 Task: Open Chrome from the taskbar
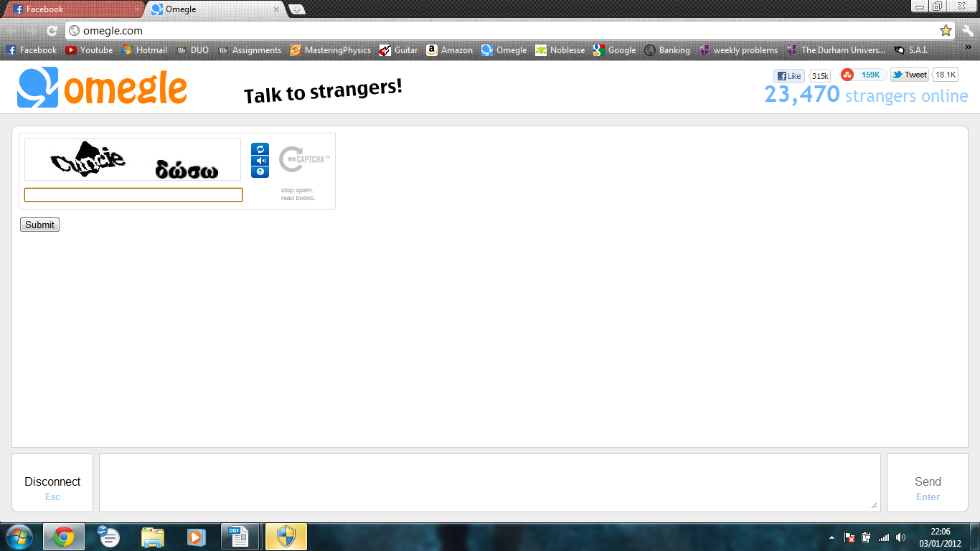point(64,537)
